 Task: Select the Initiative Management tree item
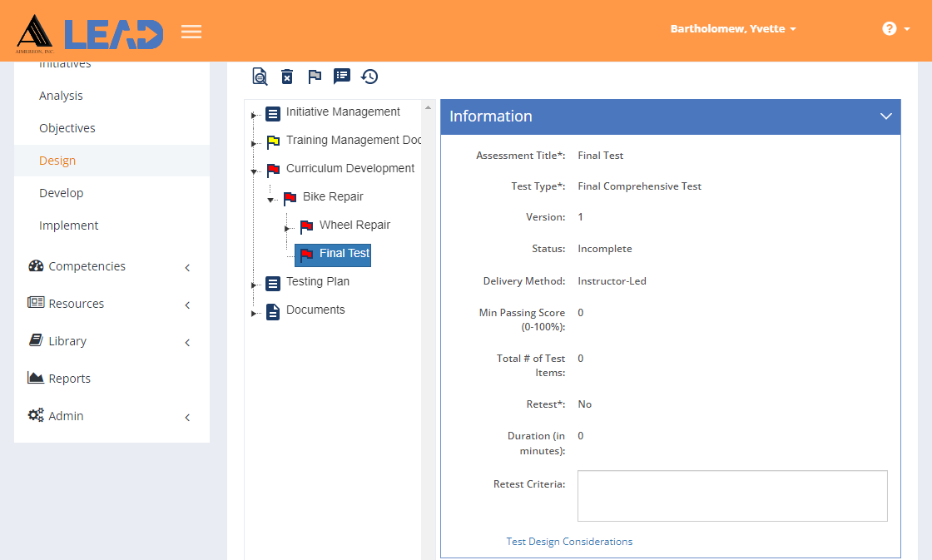[343, 112]
